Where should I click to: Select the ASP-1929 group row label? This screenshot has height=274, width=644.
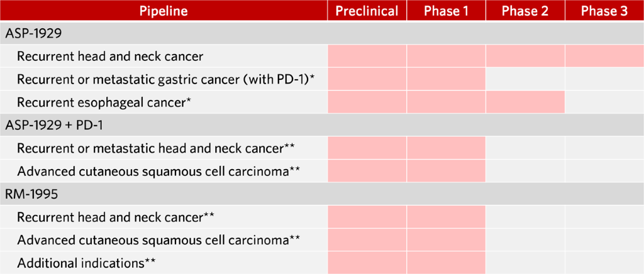click(x=35, y=34)
